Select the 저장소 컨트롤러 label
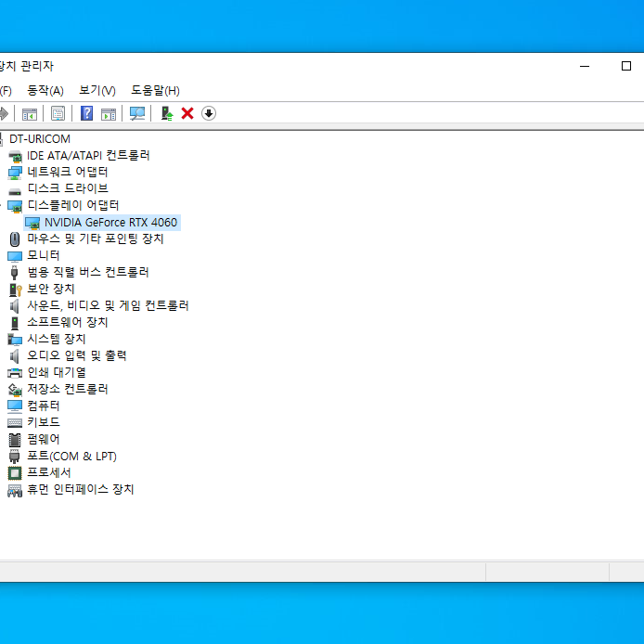Viewport: 644px width, 644px height. pos(68,389)
